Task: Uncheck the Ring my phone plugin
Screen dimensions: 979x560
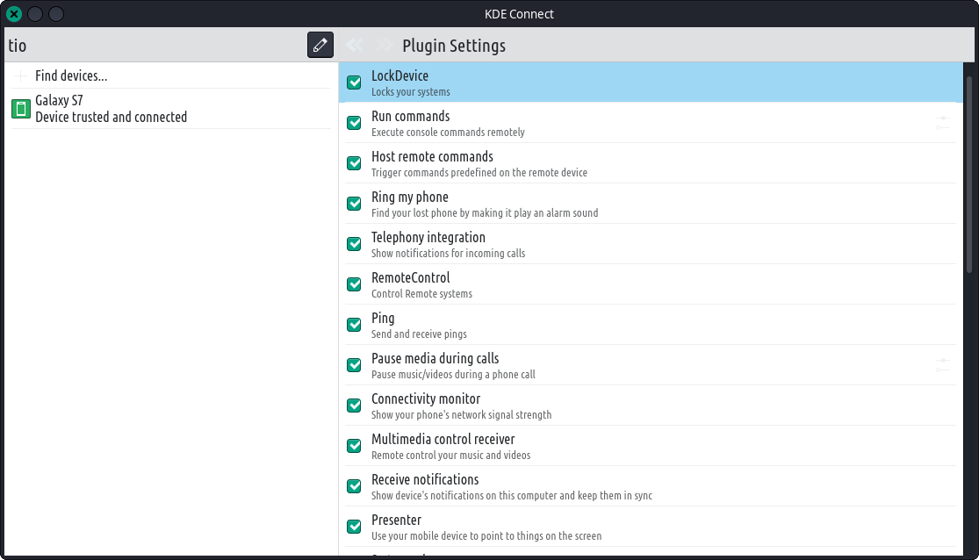Action: point(354,204)
